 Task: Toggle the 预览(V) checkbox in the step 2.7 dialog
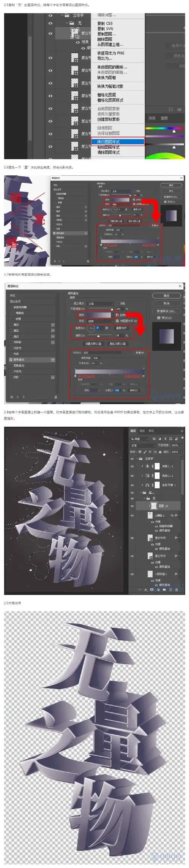[x=159, y=318]
